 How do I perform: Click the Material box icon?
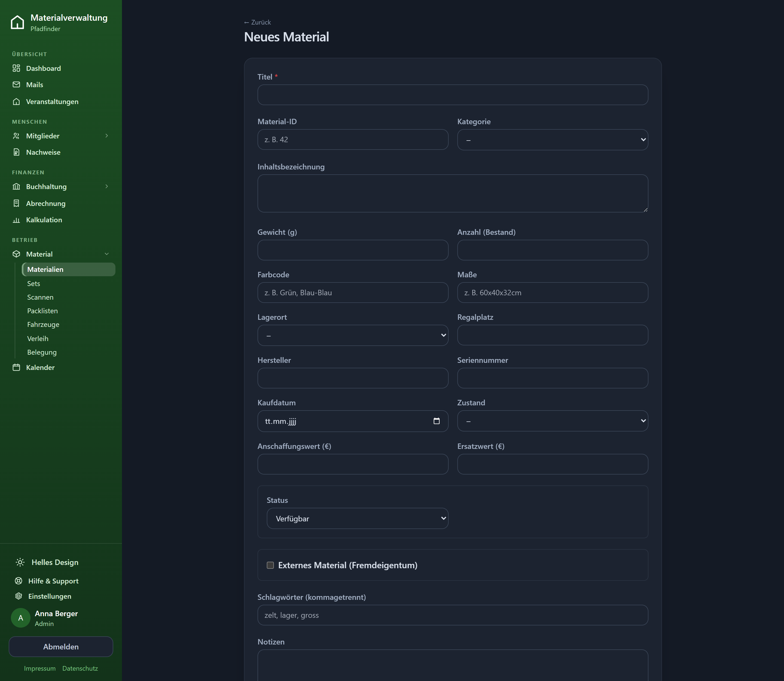pos(16,254)
